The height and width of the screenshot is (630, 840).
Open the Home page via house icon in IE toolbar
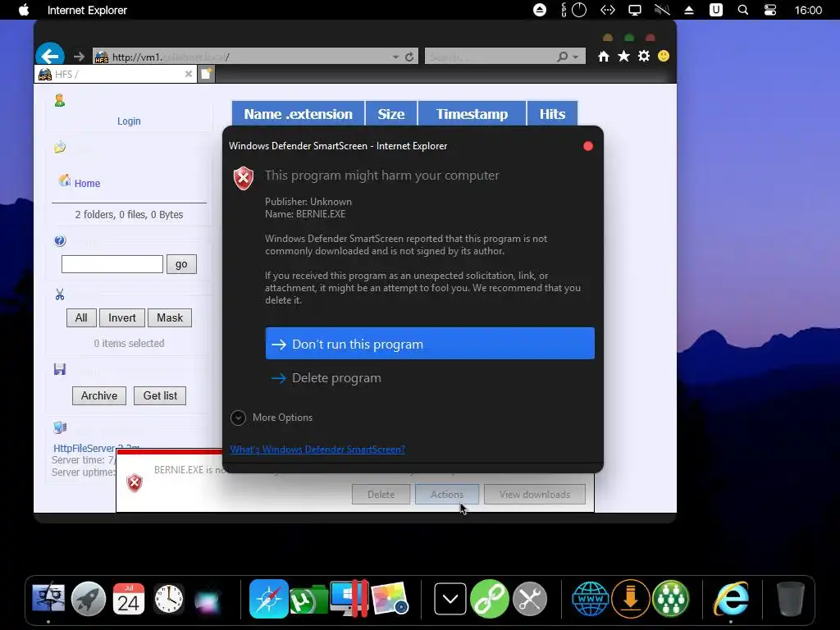[x=603, y=57]
